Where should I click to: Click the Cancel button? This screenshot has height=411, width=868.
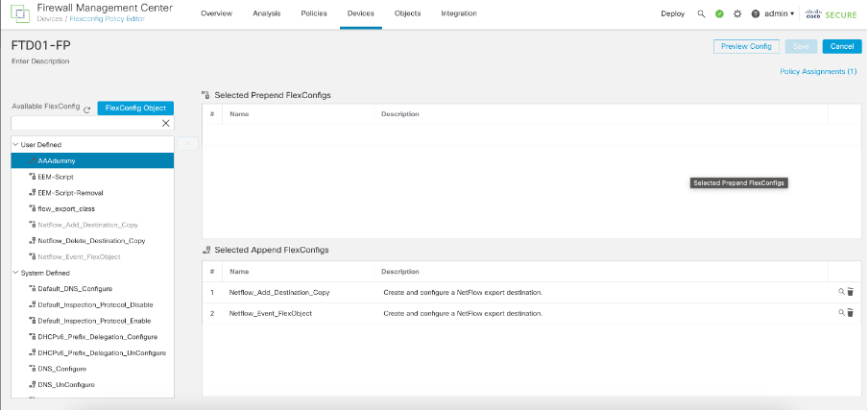[842, 46]
